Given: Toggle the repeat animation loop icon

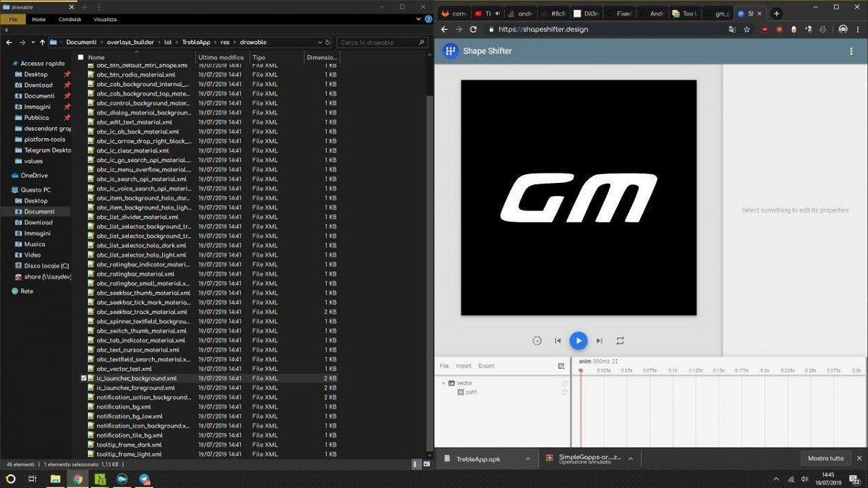Looking at the screenshot, I should pos(620,341).
